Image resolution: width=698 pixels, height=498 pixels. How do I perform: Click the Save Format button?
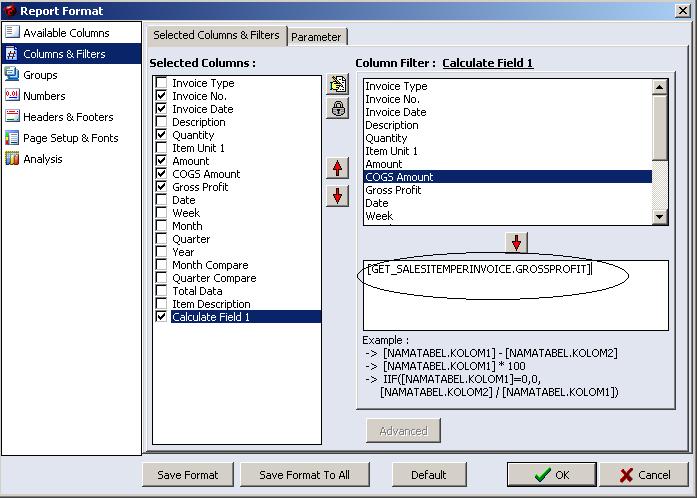click(x=188, y=475)
